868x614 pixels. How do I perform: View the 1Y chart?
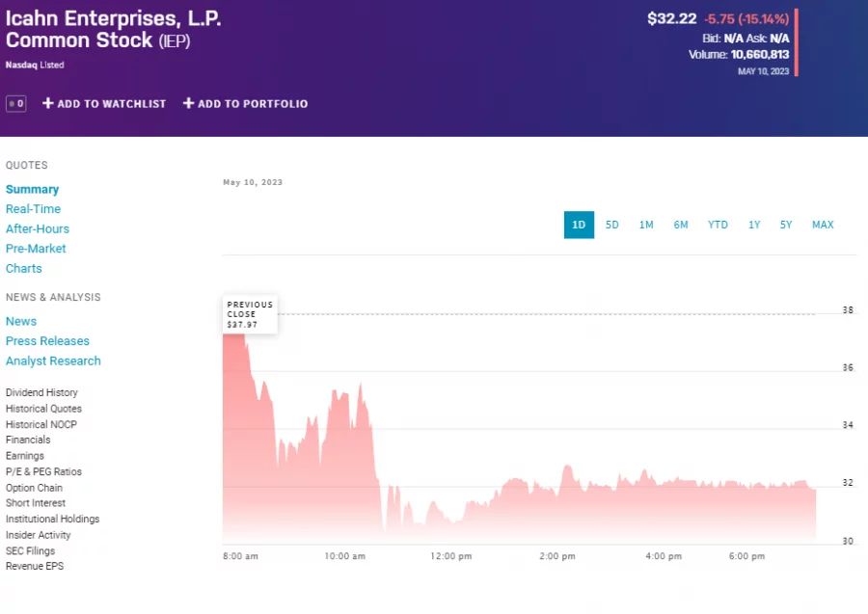pos(754,224)
